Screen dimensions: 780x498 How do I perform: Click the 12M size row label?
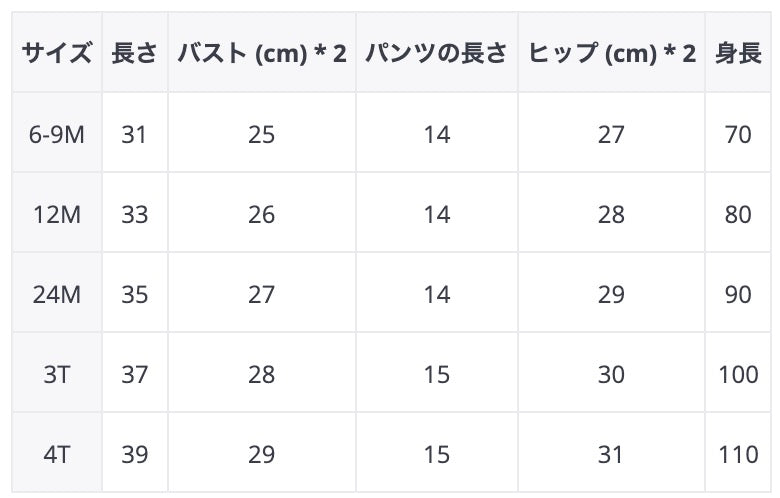[x=57, y=214]
